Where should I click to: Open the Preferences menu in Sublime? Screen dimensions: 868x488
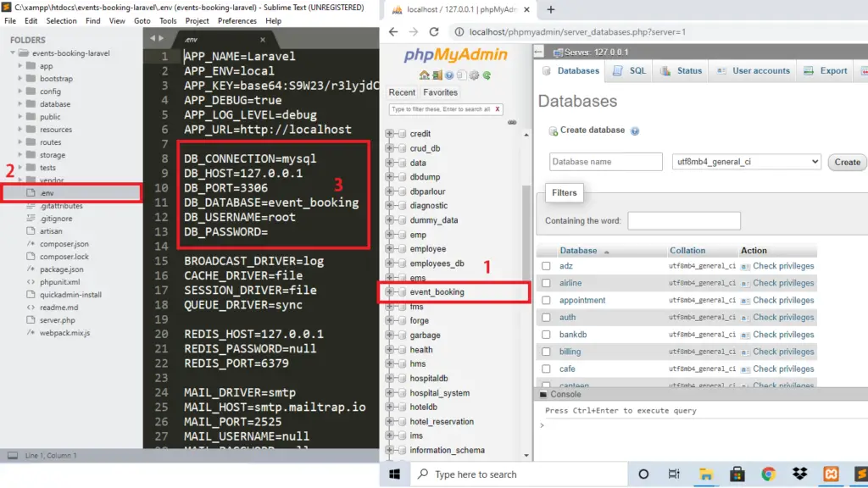237,20
